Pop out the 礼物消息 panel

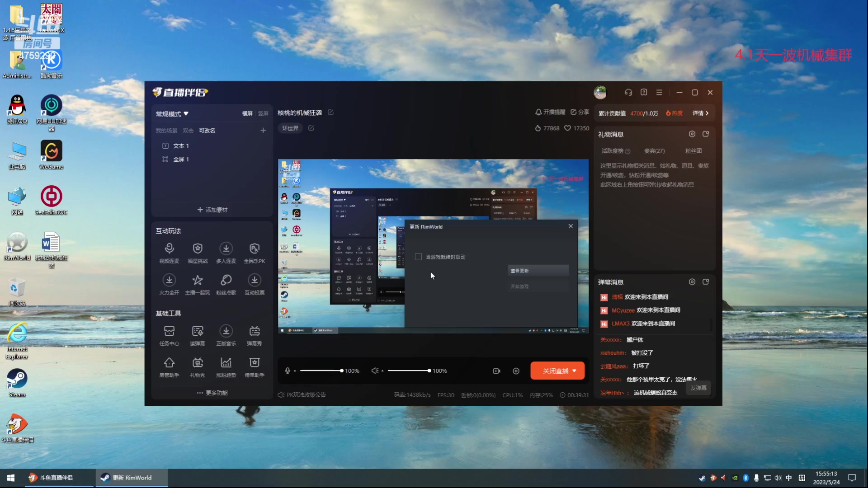[x=706, y=134]
